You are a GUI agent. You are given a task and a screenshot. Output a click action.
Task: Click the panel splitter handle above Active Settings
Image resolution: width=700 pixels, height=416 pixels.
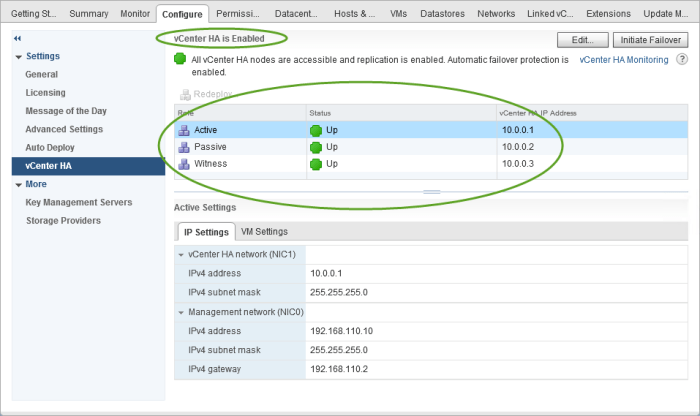[x=432, y=192]
